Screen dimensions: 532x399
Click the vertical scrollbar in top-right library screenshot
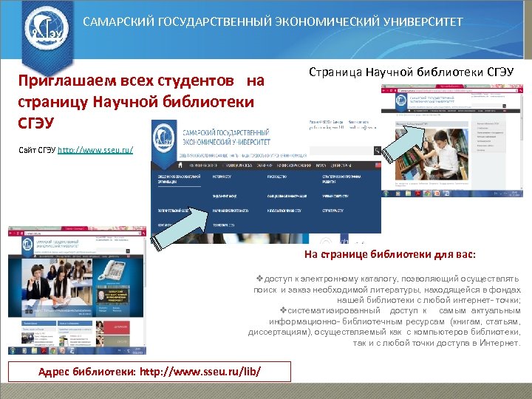[x=522, y=141]
